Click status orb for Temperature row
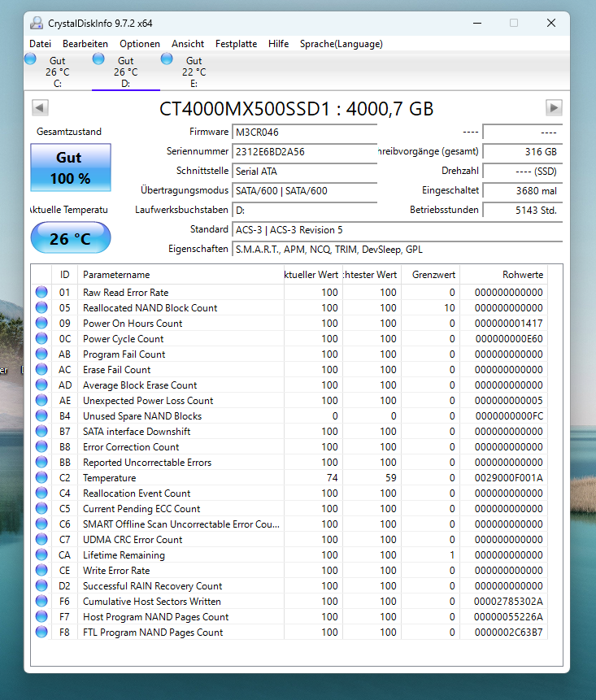 (x=41, y=477)
